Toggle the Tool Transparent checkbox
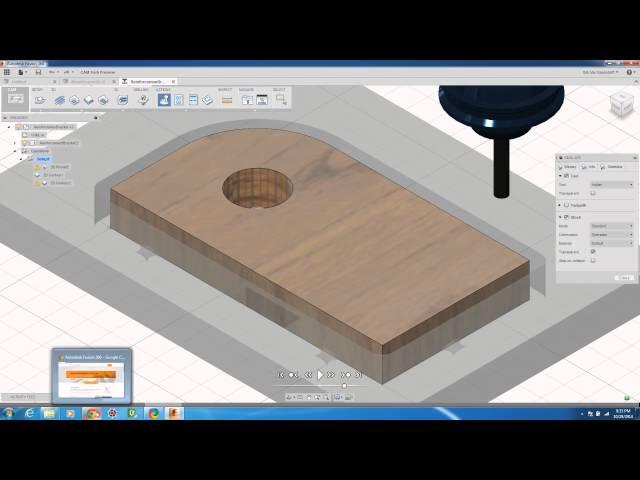 tap(593, 194)
